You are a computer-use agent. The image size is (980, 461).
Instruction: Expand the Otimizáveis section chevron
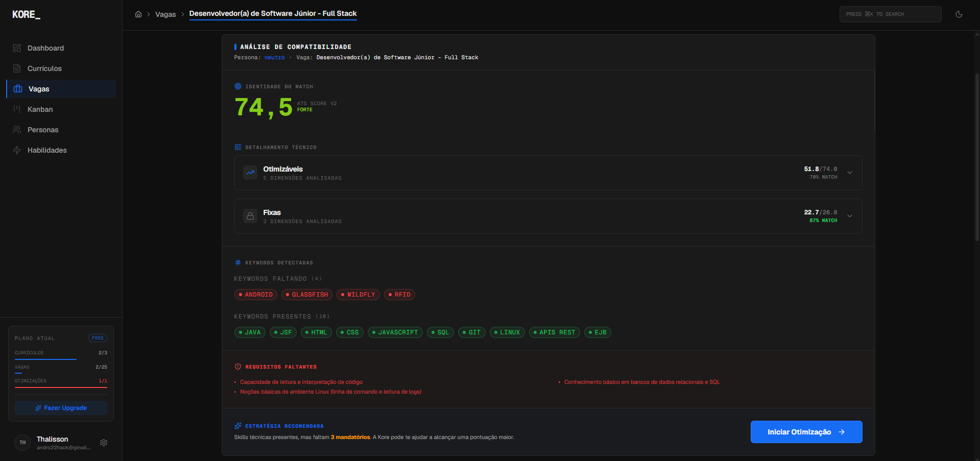(x=850, y=173)
